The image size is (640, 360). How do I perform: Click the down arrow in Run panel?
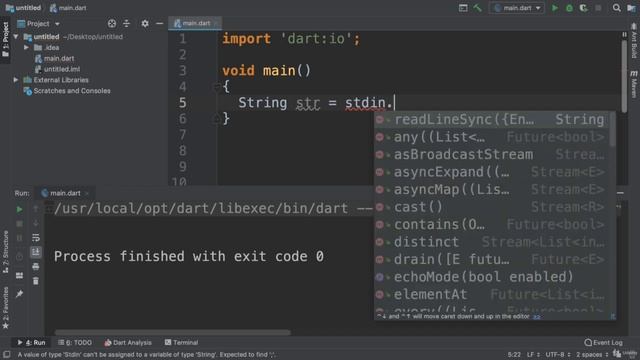(36, 224)
